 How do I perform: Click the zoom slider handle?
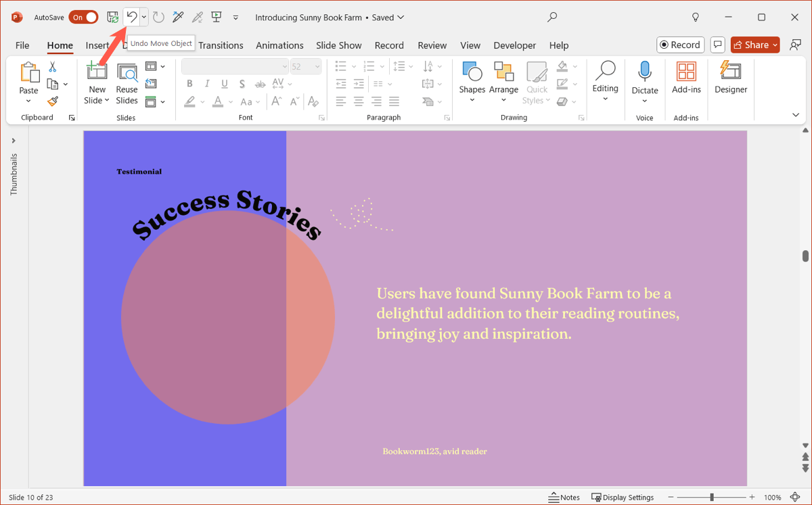[x=711, y=497]
